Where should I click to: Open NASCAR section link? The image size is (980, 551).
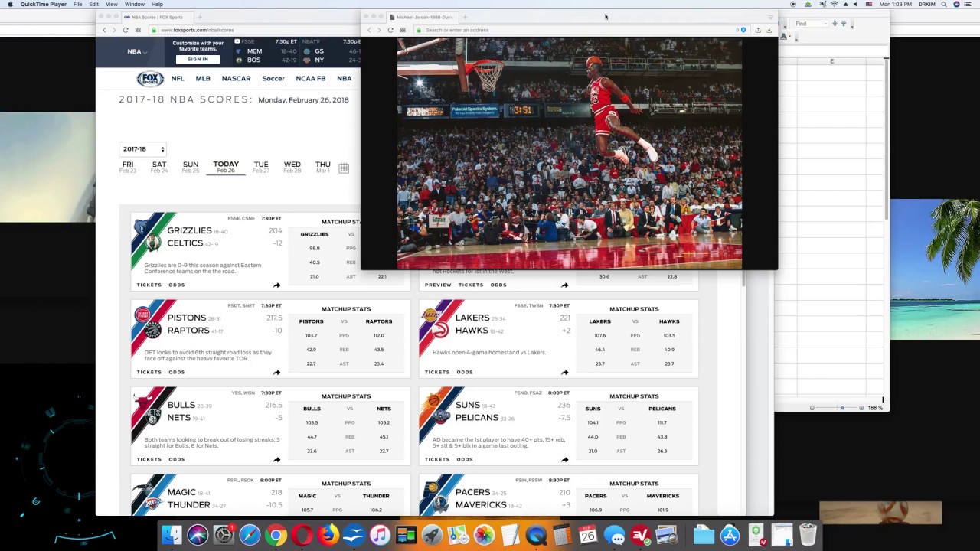click(236, 78)
